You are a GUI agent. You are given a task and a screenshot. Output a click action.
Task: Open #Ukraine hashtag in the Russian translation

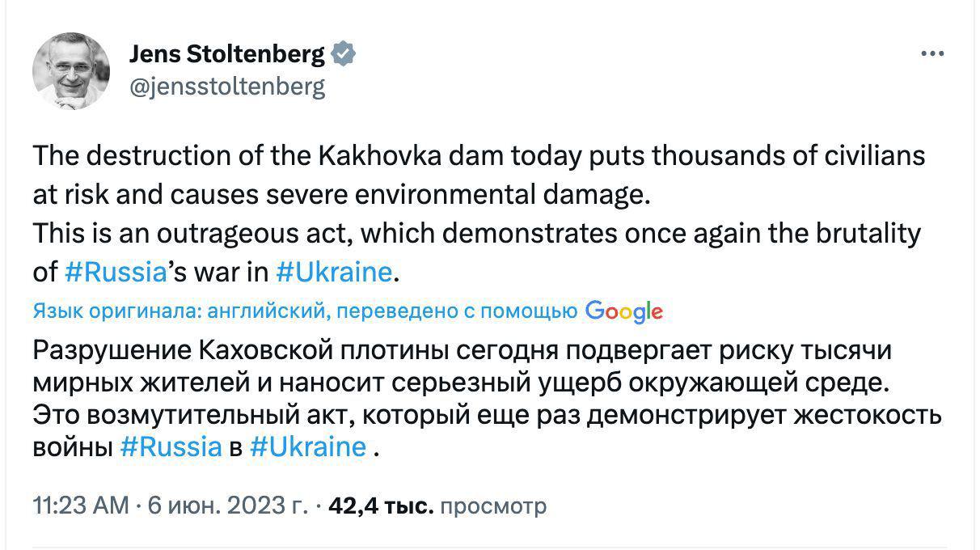pos(308,447)
